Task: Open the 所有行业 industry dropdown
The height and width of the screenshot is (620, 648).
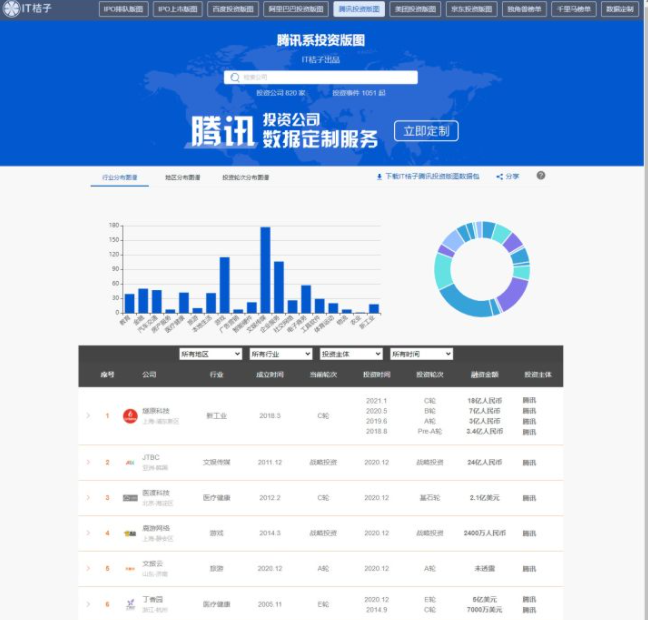Action: (281, 354)
